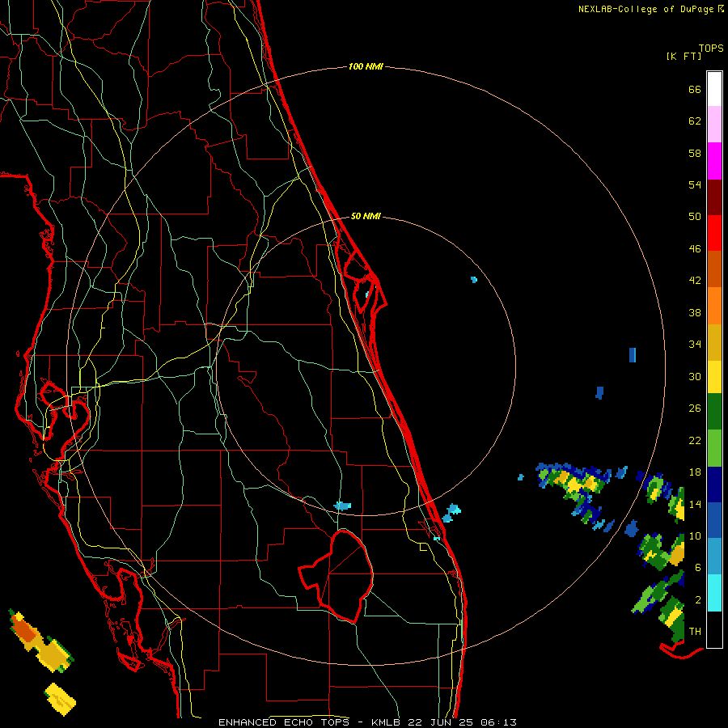
Task: Click the light pink 62 kft legend swatch
Action: 714,124
